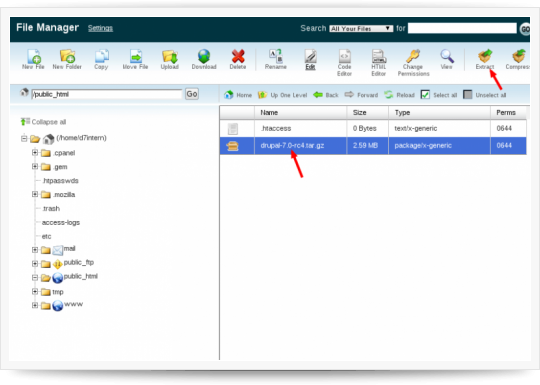Click the Edit pencil icon
Image resolution: width=540 pixels, height=385 pixels.
310,56
